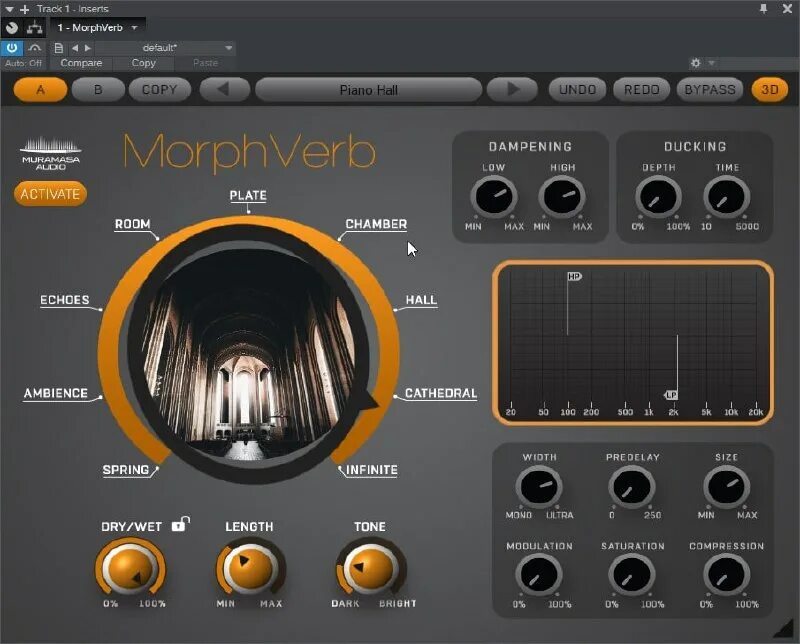Click the COMPRESSION knob
800x644 pixels.
click(727, 575)
